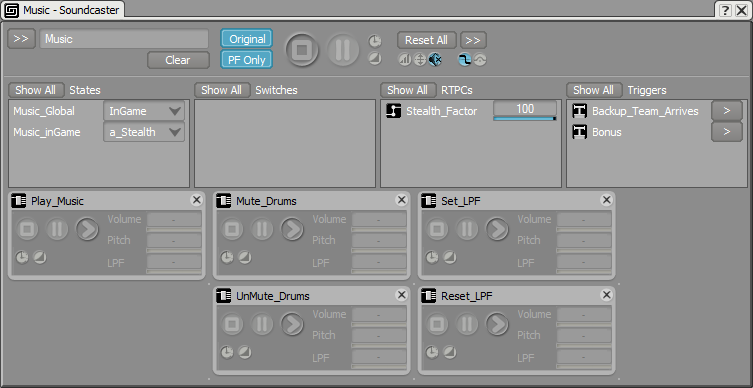Viewport: 753px width, 388px height.
Task: Click the Bonus trigger icon
Action: point(580,132)
